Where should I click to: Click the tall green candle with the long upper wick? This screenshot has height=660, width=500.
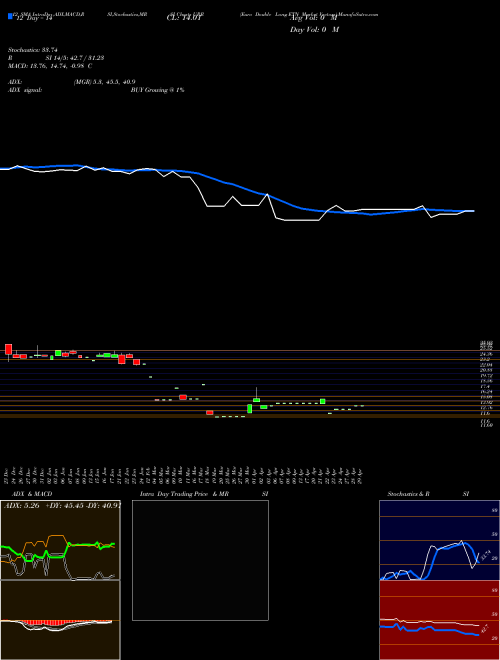coord(256,399)
